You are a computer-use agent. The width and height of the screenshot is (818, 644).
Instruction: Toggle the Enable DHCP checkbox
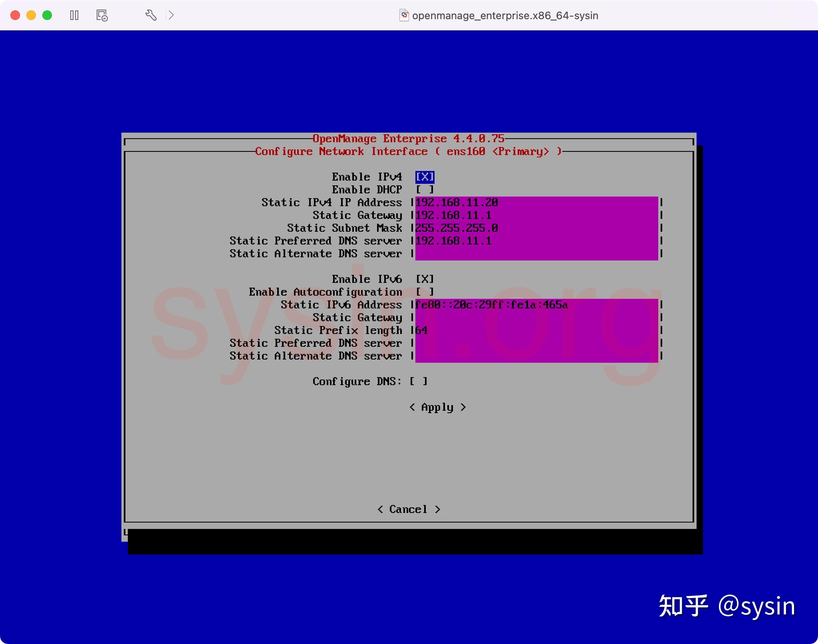tap(425, 190)
